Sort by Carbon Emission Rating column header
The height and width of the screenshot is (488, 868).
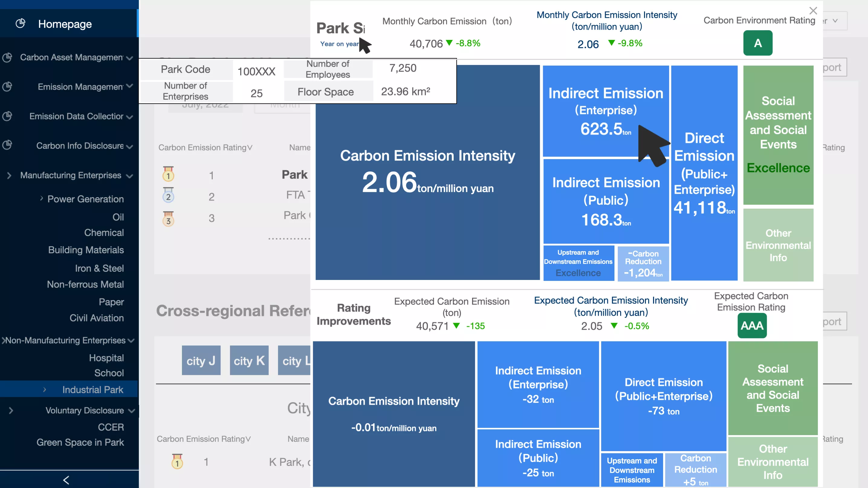(x=205, y=147)
